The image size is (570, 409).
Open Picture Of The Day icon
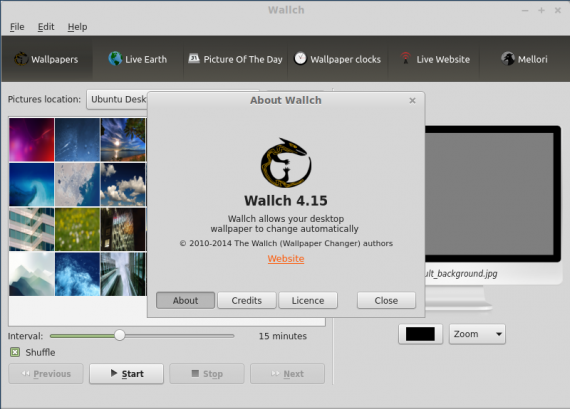tap(194, 59)
